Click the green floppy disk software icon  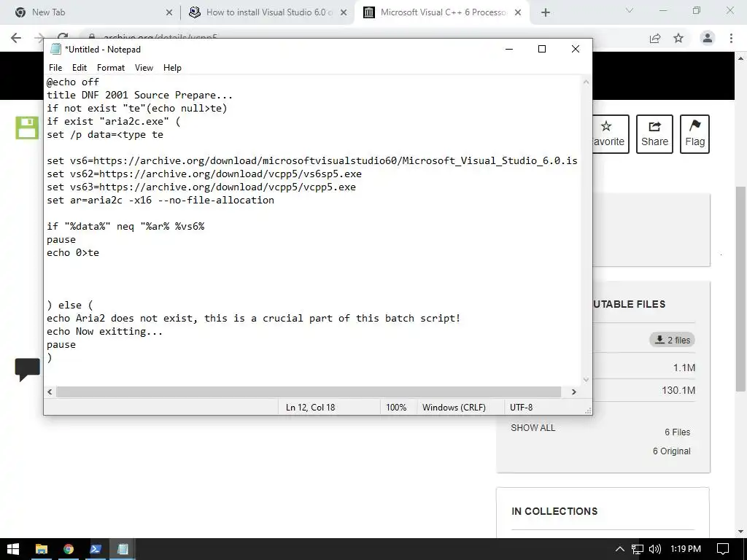point(27,128)
